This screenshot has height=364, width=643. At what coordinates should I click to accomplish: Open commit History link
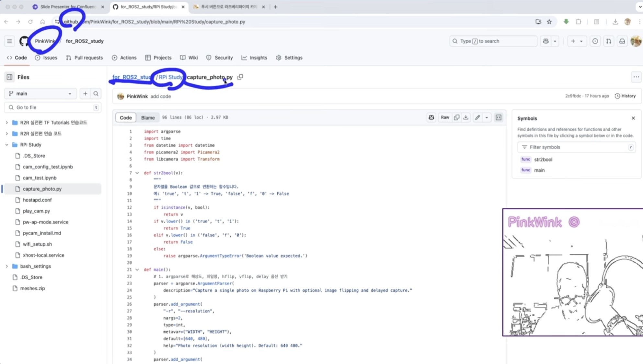tap(625, 96)
